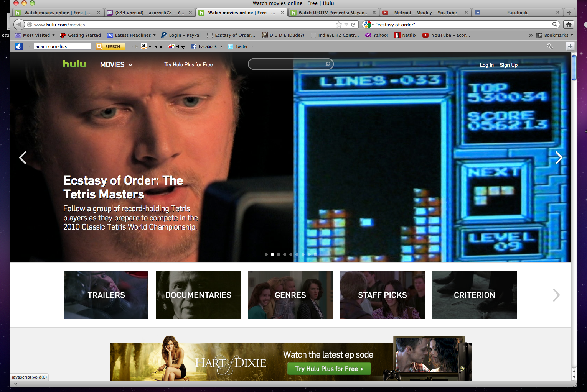Close the add-on bar with x
This screenshot has height=392, width=587.
pos(16,384)
